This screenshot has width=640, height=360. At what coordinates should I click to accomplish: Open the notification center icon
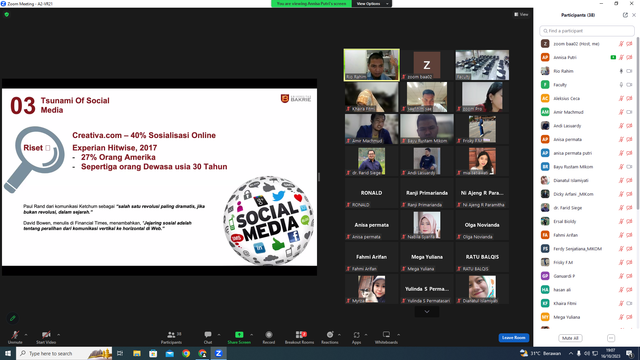[630, 353]
